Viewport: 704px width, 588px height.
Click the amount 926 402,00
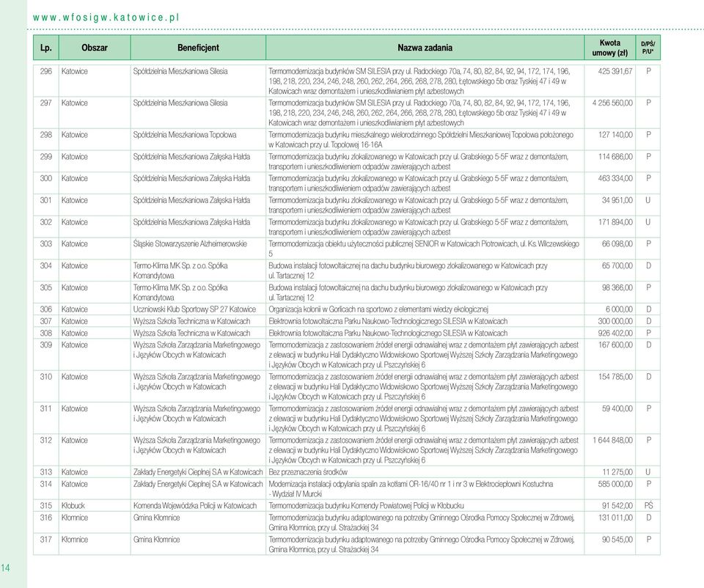pos(615,334)
